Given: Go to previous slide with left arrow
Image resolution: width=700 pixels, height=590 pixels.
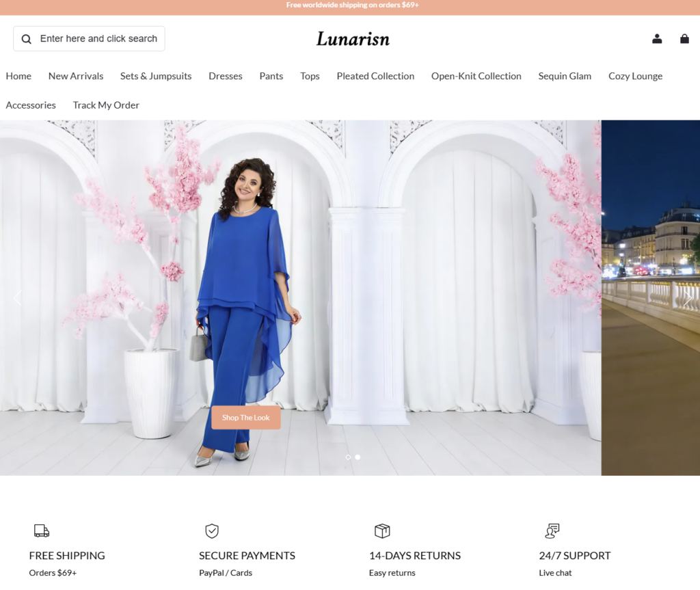Looking at the screenshot, I should pyautogui.click(x=17, y=298).
